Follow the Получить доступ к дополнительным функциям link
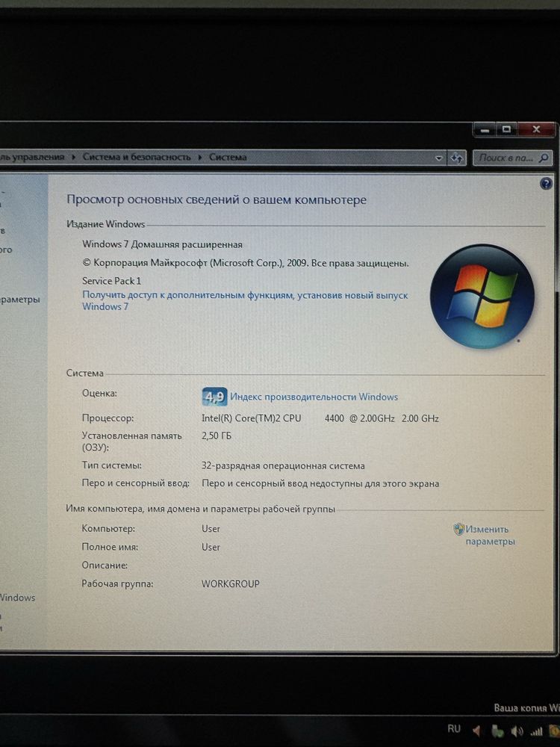The height and width of the screenshot is (747, 560). (245, 300)
